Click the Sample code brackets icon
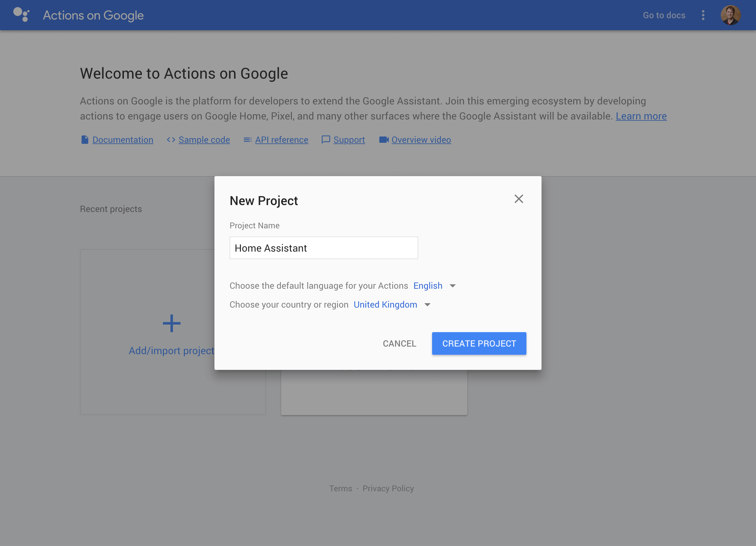This screenshot has height=546, width=756. tap(171, 140)
